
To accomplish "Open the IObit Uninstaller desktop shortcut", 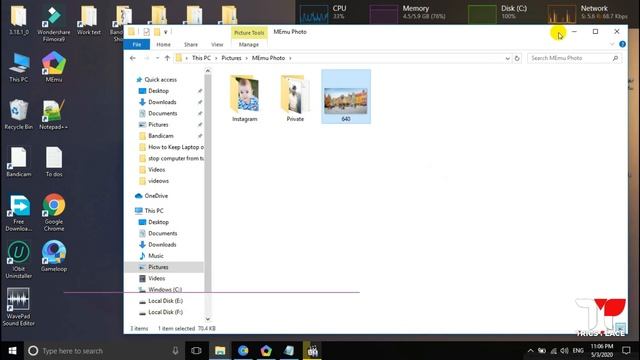I will coord(18,260).
